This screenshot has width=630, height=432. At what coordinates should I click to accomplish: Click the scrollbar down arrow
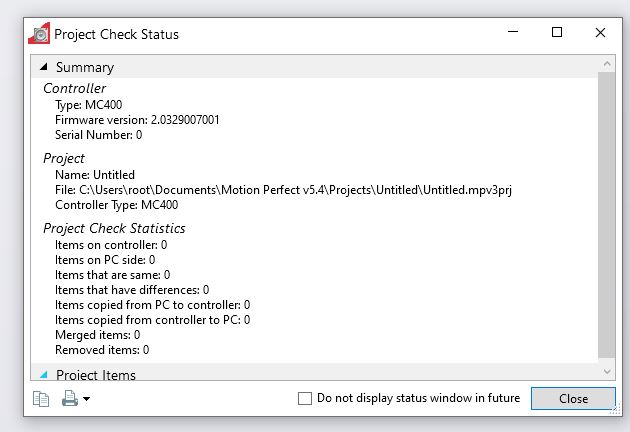coord(607,372)
